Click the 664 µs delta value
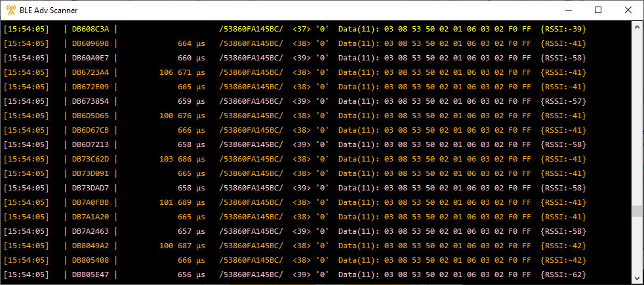 191,43
